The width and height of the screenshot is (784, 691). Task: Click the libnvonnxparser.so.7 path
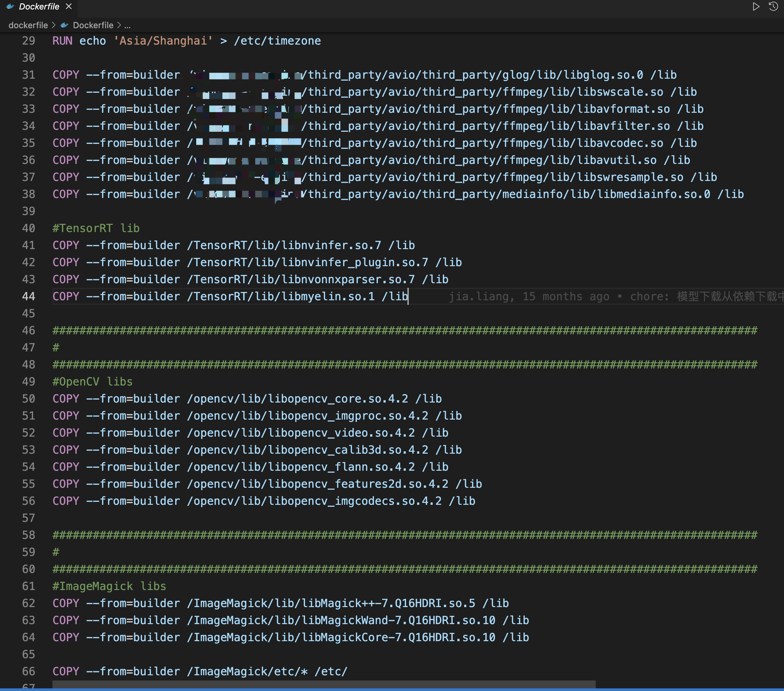tap(301, 279)
